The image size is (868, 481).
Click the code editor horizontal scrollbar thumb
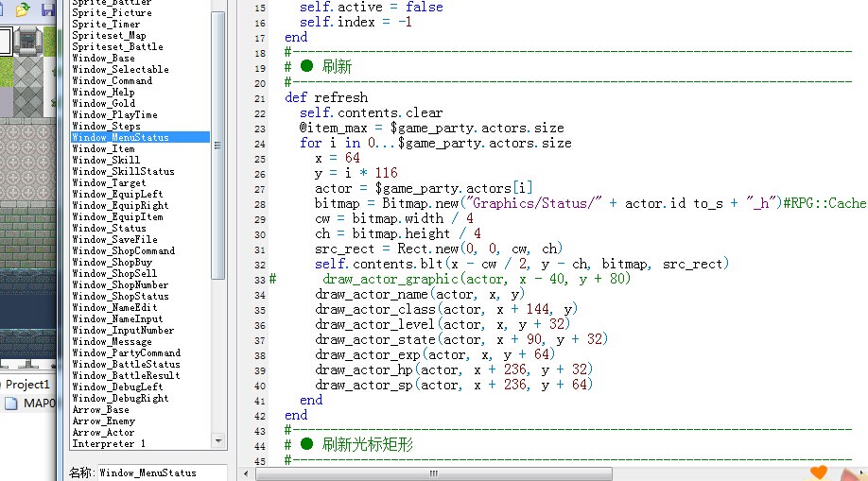point(433,473)
